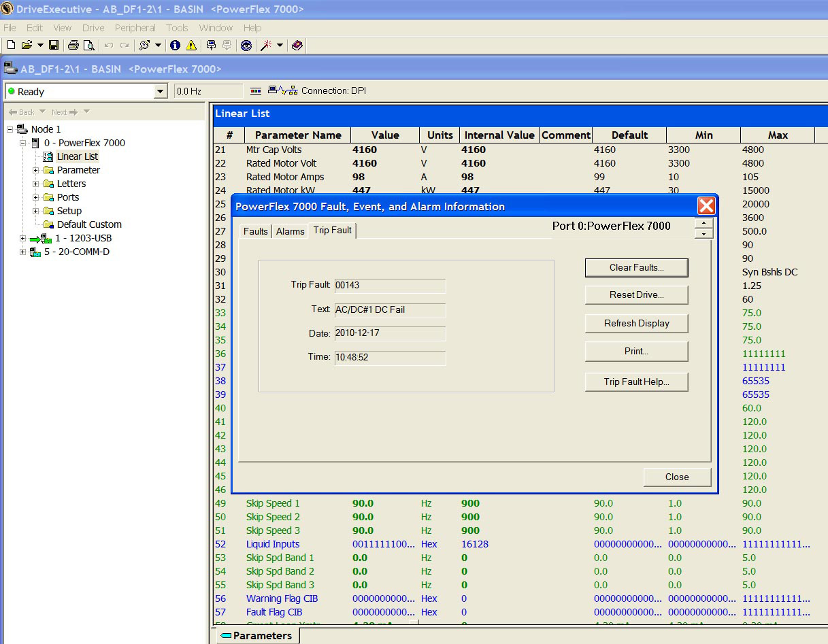Open the Peripheral menu
This screenshot has height=644, width=828.
(135, 28)
